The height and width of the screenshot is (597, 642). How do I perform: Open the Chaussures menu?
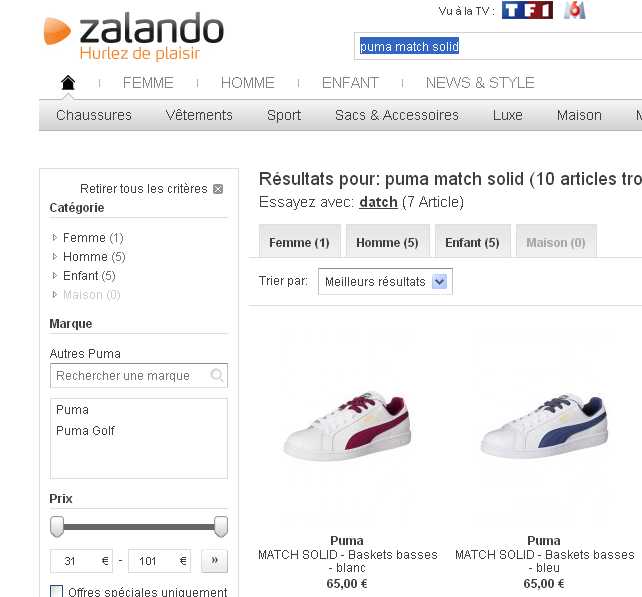click(94, 115)
